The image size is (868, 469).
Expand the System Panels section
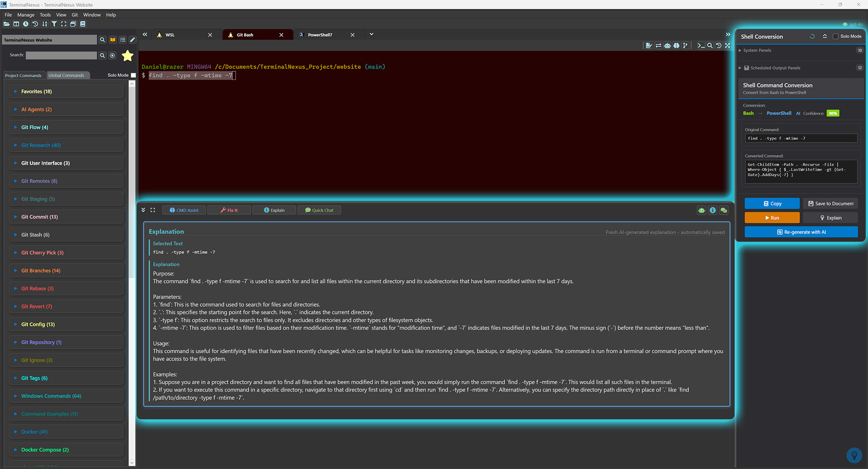point(740,51)
